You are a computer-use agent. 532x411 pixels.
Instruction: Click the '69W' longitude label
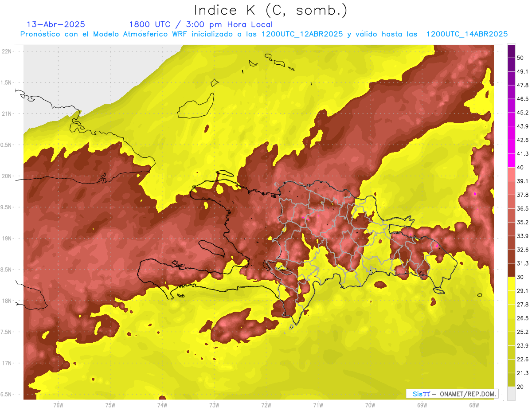click(x=422, y=405)
